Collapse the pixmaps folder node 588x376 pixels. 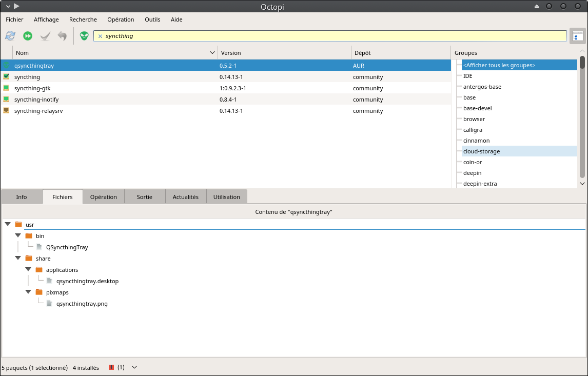[28, 291]
